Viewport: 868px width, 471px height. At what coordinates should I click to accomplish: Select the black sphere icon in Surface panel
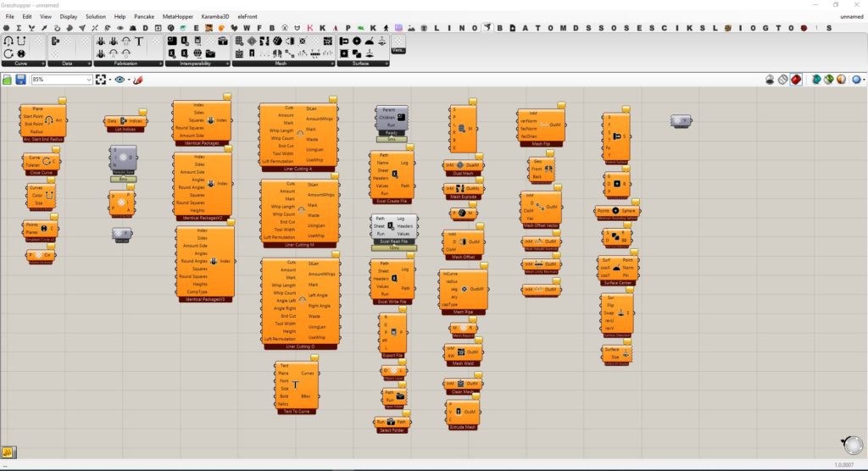pyautogui.click(x=357, y=41)
